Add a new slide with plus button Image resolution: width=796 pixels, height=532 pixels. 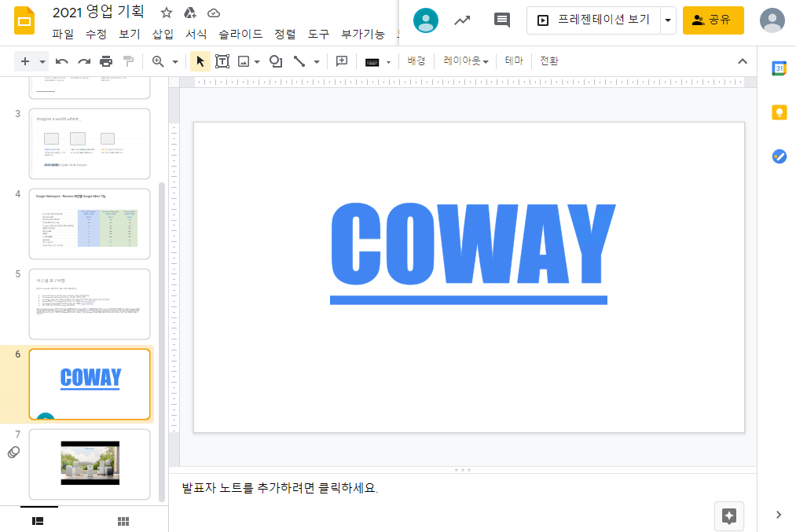(25, 61)
